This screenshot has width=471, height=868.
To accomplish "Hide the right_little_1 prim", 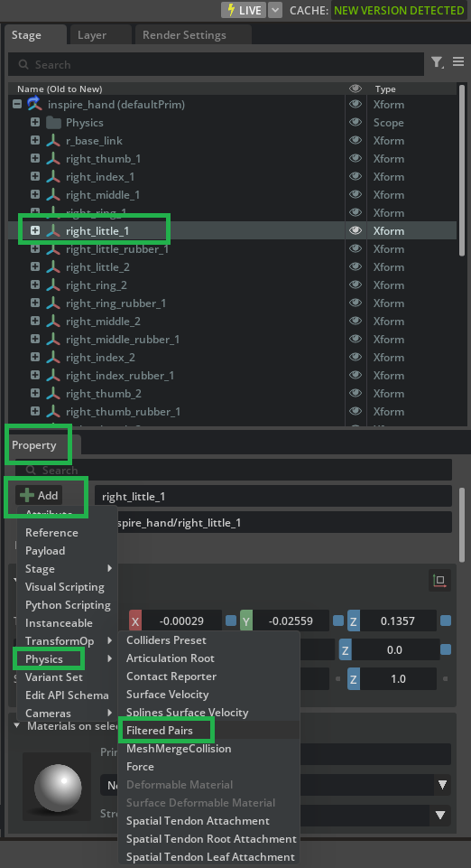I will click(356, 231).
